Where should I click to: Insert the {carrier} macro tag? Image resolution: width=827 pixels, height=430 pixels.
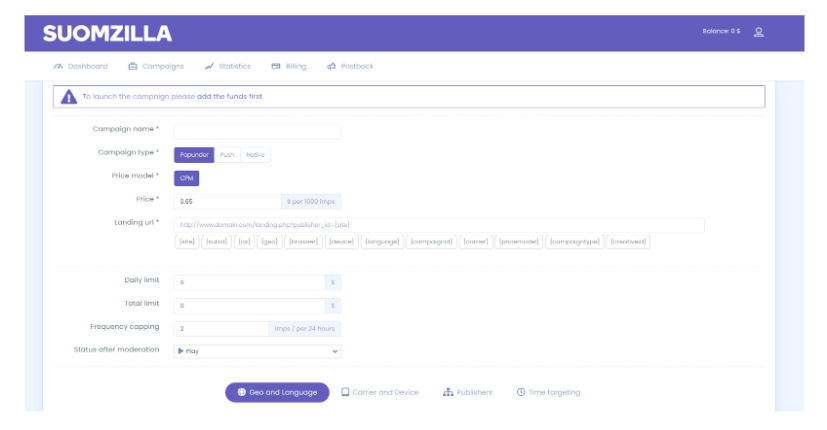(x=476, y=242)
